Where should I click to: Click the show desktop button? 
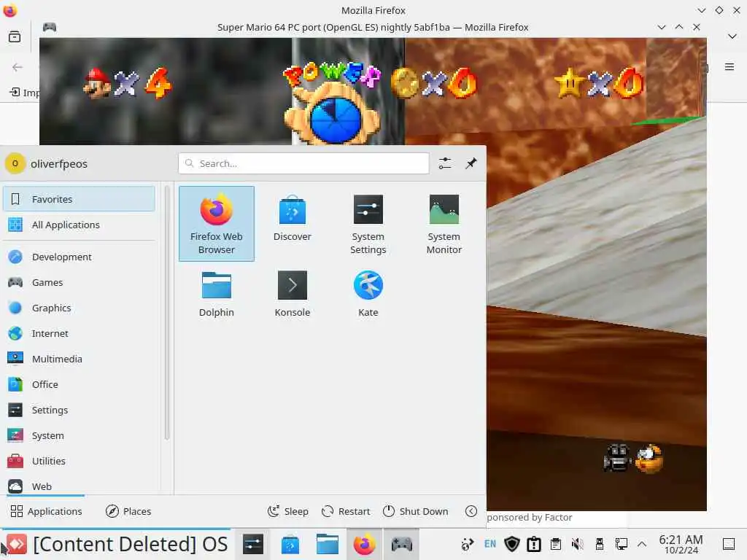point(729,544)
